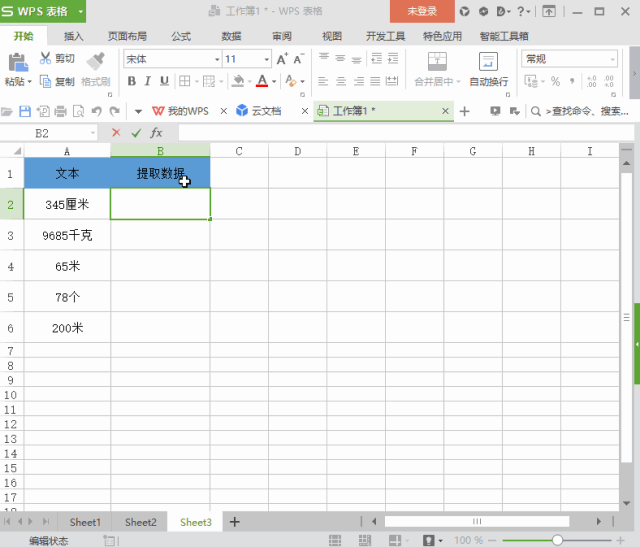This screenshot has width=640, height=547.
Task: Open the font name dropdown
Action: coord(217,60)
